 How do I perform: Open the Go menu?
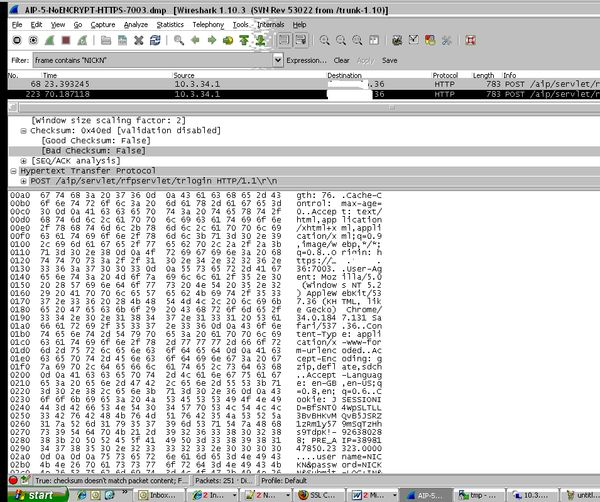coord(78,24)
